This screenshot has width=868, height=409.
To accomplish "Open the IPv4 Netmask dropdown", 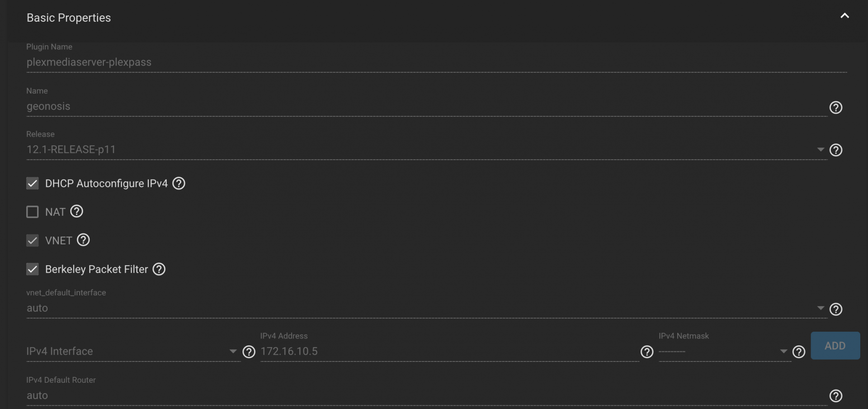I will [x=725, y=352].
